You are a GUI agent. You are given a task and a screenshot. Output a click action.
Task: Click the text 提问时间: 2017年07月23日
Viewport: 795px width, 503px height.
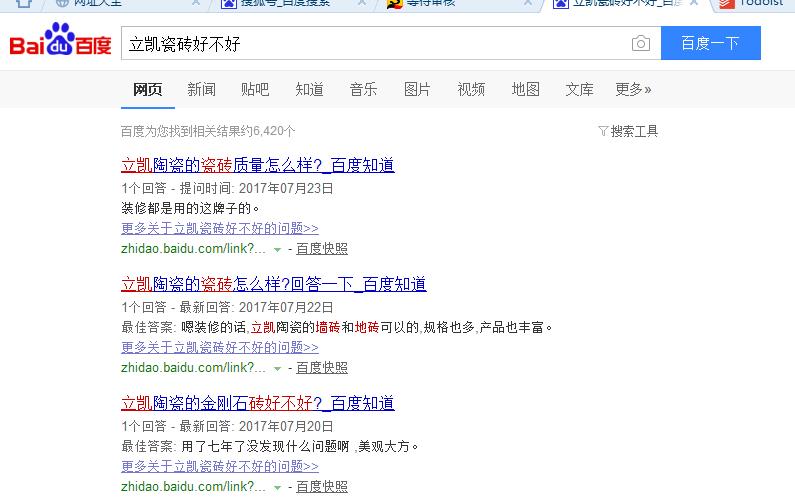(x=257, y=189)
